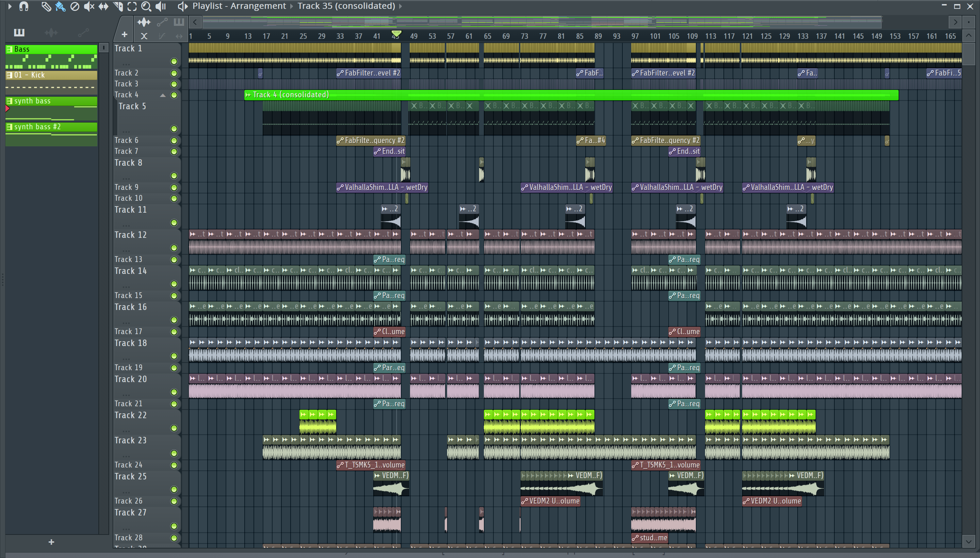
Task: Choose the Select marquee tool
Action: 132,6
